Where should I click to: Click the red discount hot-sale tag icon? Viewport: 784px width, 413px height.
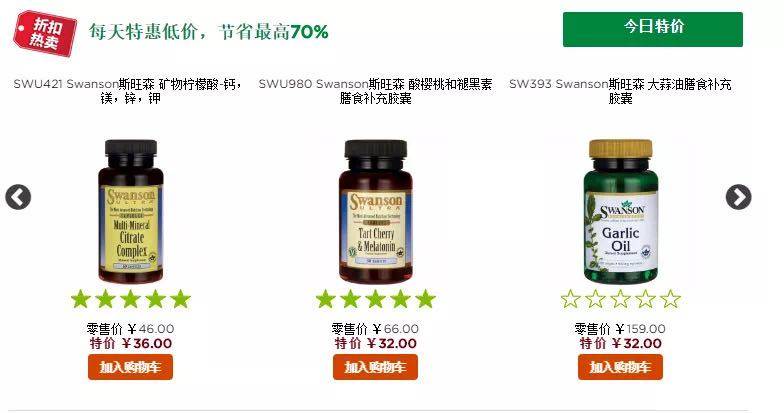tap(45, 34)
